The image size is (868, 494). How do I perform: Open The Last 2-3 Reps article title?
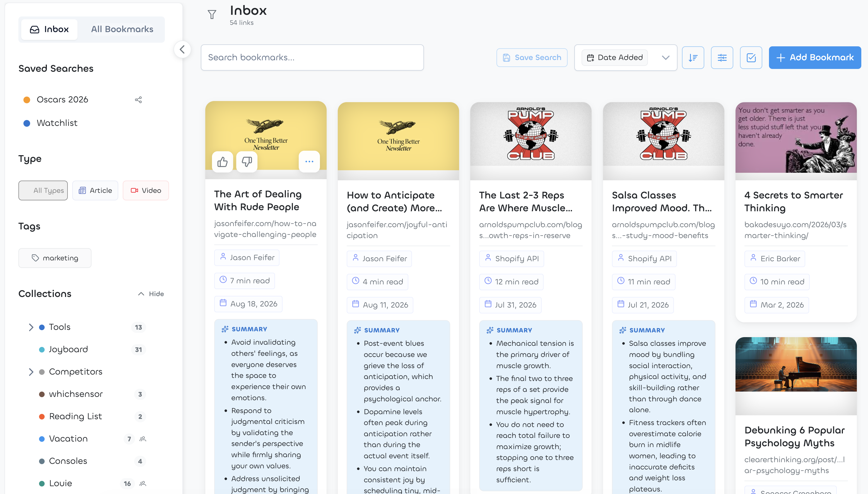(525, 202)
